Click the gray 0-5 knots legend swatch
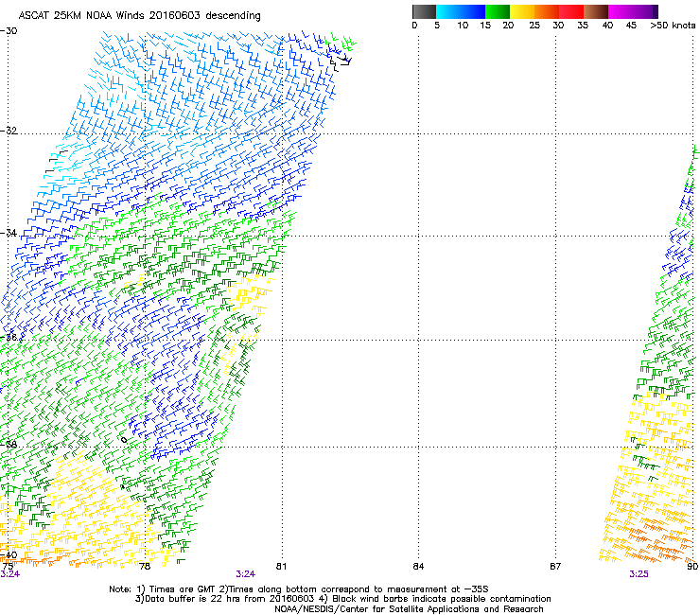The width and height of the screenshot is (700, 615). (424, 11)
